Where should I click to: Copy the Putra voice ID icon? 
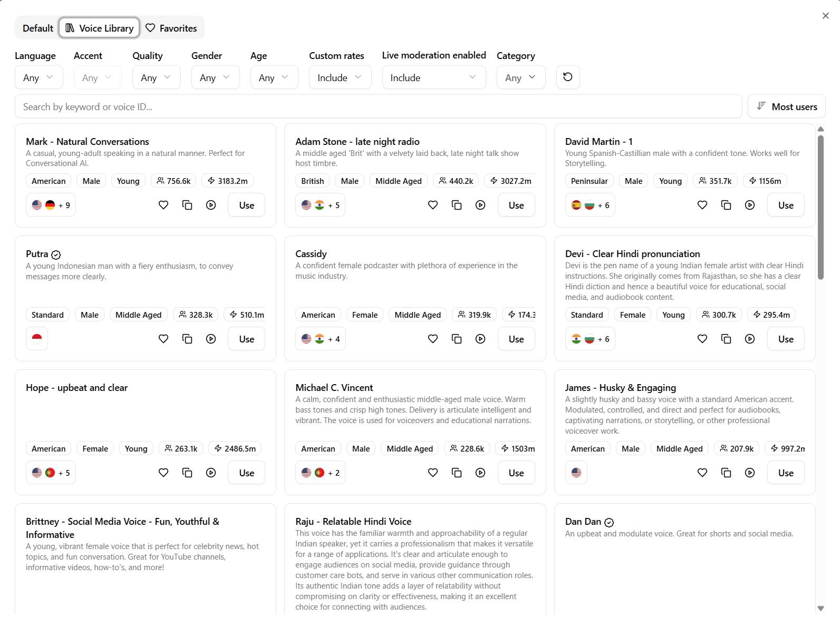coord(187,339)
